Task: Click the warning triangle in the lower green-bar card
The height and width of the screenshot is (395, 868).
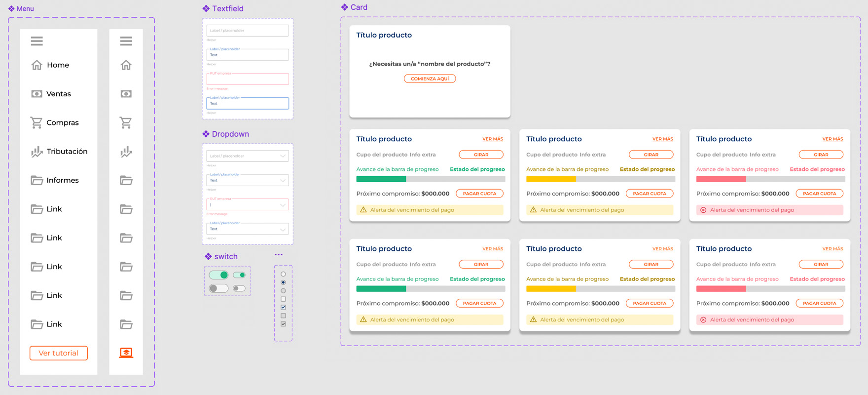Action: 363,319
